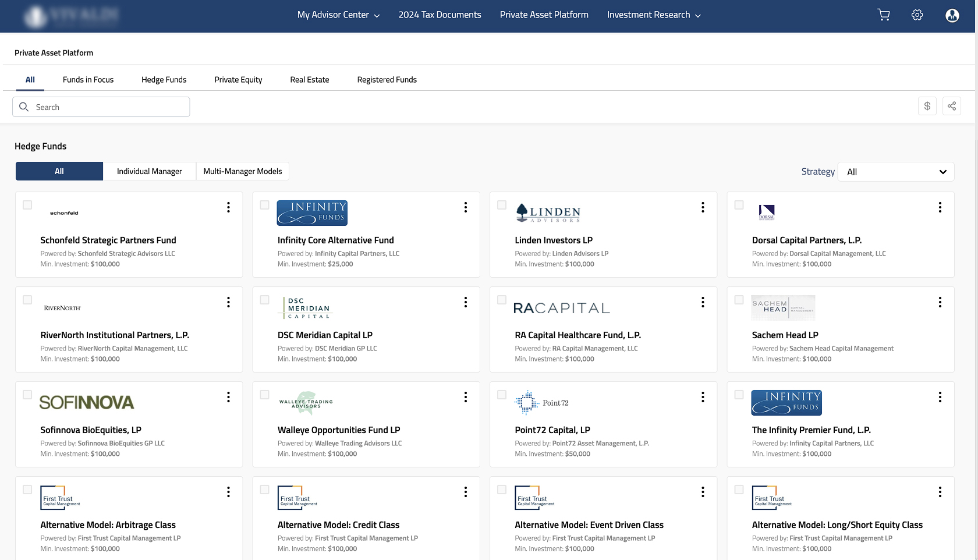Switch to the Registered Funds tab
The width and height of the screenshot is (978, 560).
(387, 80)
